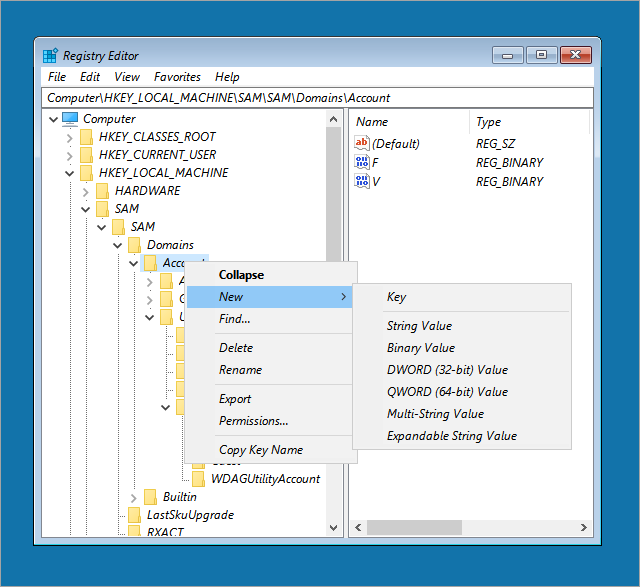The width and height of the screenshot is (640, 587).
Task: Click the values pane scroll left arrow
Action: point(358,527)
